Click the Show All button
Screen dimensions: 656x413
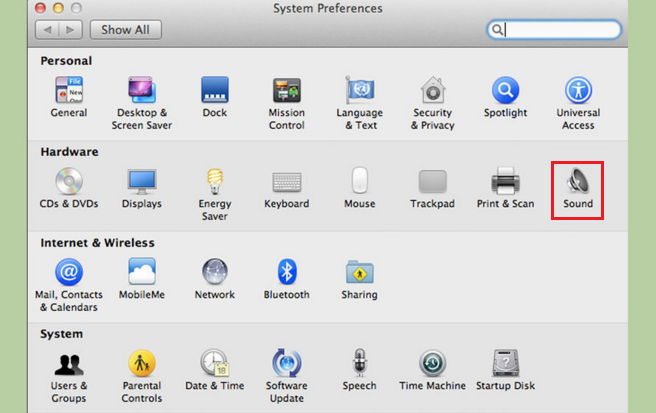pyautogui.click(x=125, y=30)
